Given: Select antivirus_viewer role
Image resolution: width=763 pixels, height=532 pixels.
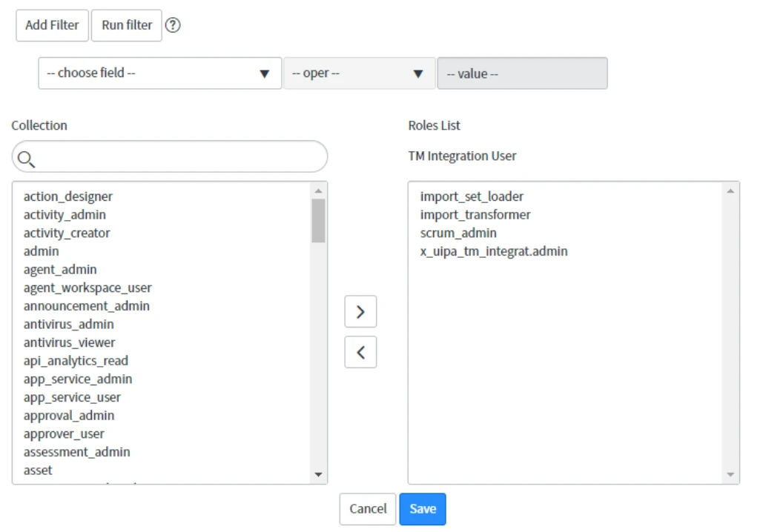Looking at the screenshot, I should point(70,342).
